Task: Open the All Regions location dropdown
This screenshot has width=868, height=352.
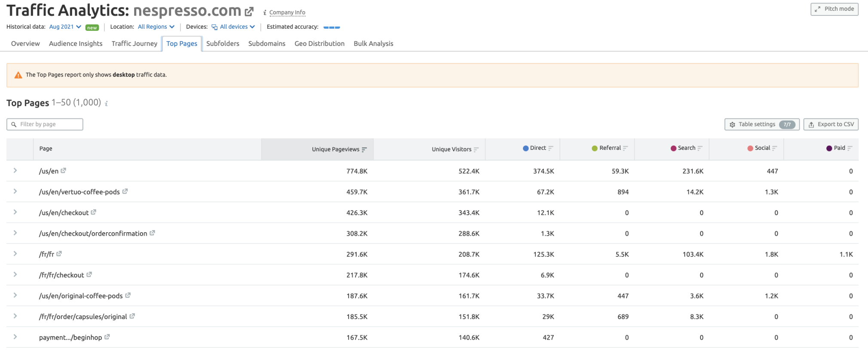Action: point(156,27)
